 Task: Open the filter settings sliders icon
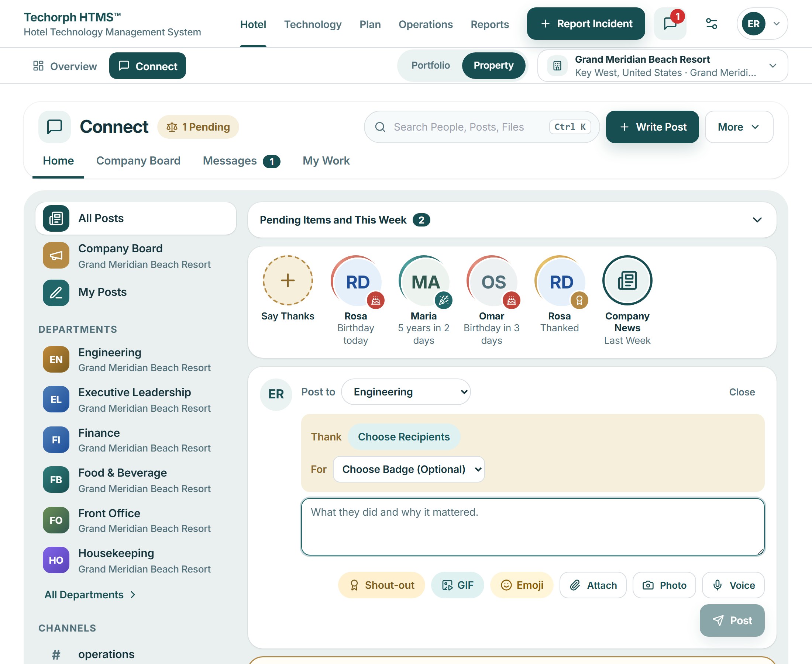[711, 24]
